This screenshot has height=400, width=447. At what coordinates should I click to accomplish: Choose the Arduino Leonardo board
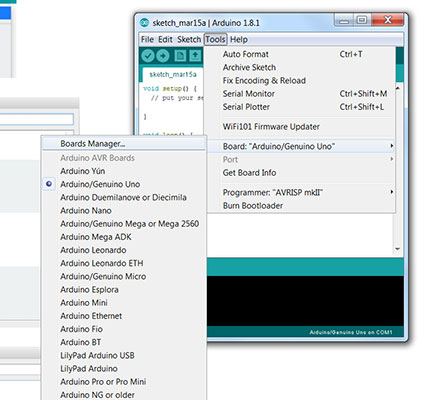point(124,250)
